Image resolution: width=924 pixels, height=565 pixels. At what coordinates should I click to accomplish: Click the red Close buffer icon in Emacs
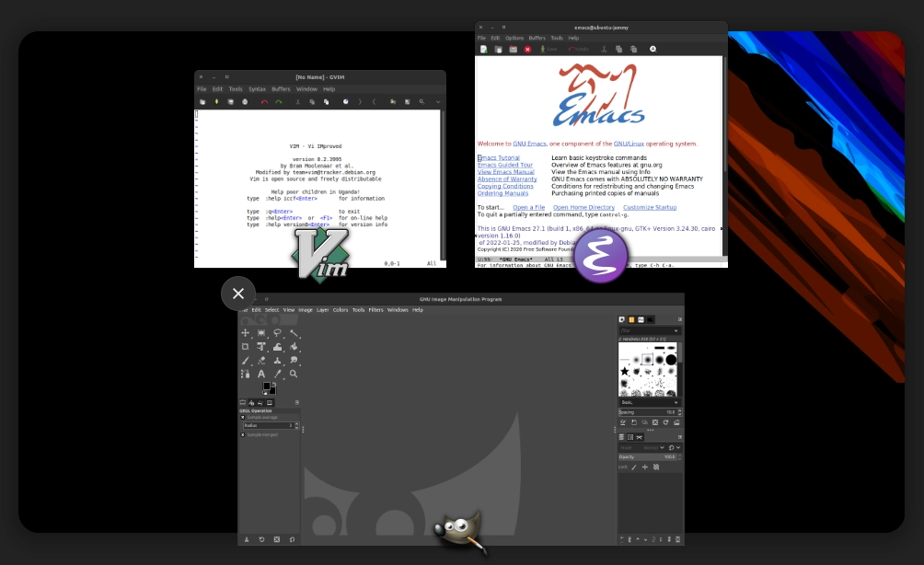point(527,50)
